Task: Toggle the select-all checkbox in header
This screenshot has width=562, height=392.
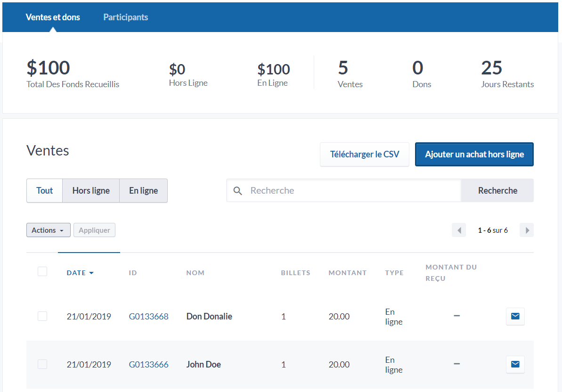Action: coord(42,271)
